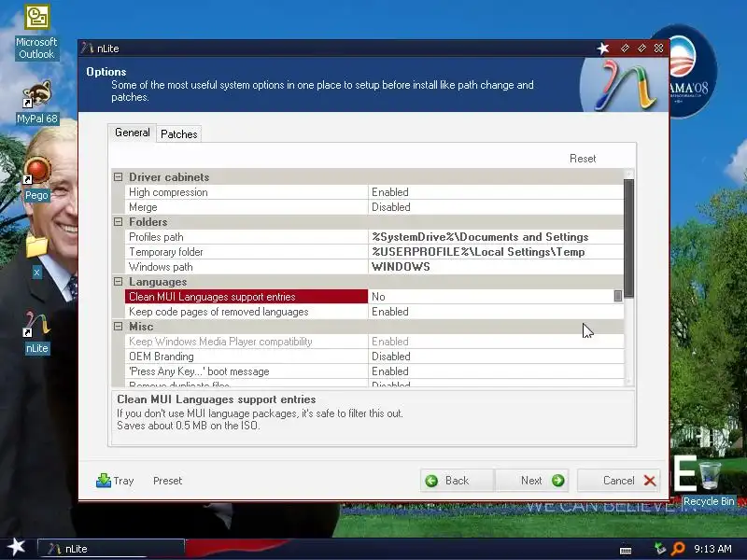The height and width of the screenshot is (560, 747).
Task: Click the nLite icon in title bar
Action: point(87,49)
